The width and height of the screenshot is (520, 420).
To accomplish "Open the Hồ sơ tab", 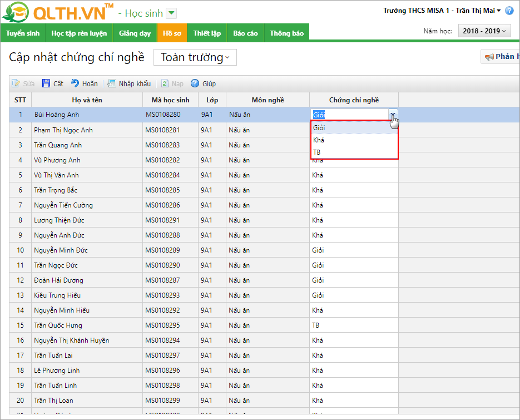I will [172, 33].
